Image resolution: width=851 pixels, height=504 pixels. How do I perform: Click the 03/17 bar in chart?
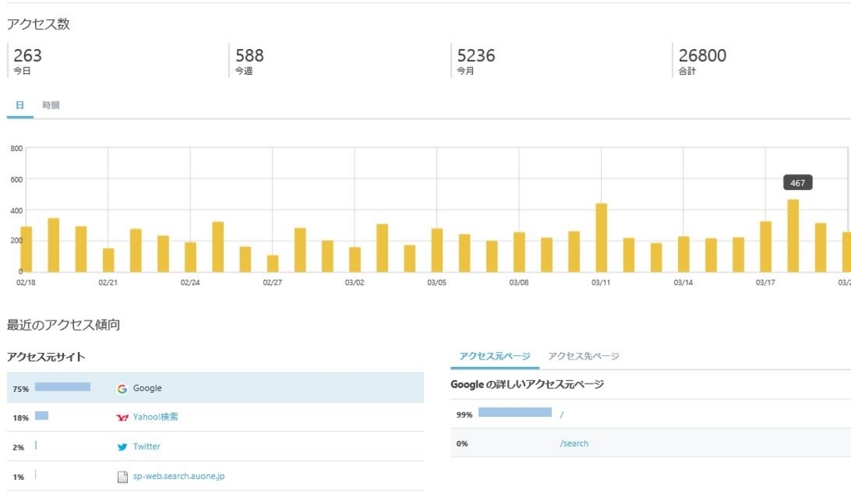click(x=765, y=247)
